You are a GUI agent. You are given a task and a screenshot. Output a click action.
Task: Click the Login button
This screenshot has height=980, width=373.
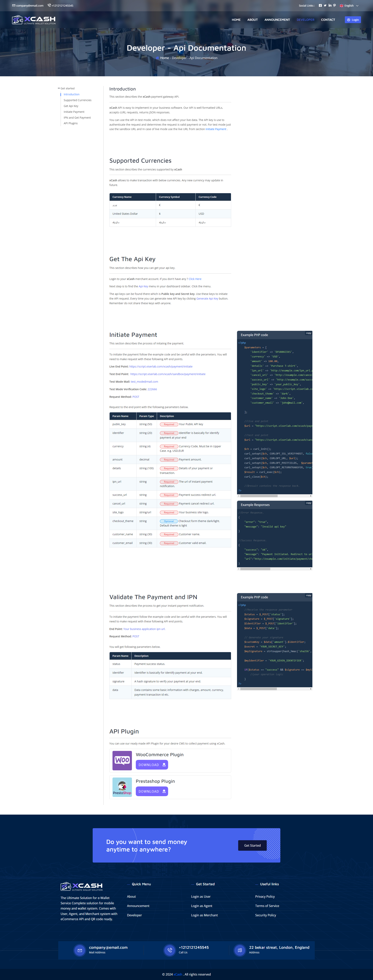352,20
